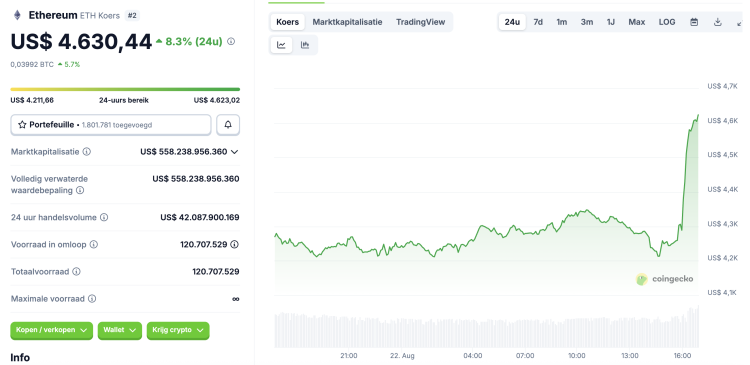Toggle the LOG scale option
Image resolution: width=750 pixels, height=365 pixels.
click(x=667, y=22)
